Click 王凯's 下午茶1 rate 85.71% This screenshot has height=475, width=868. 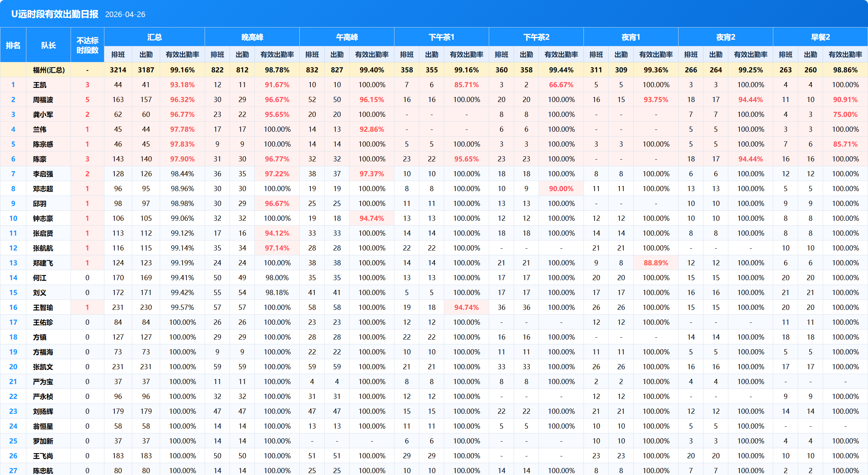466,85
